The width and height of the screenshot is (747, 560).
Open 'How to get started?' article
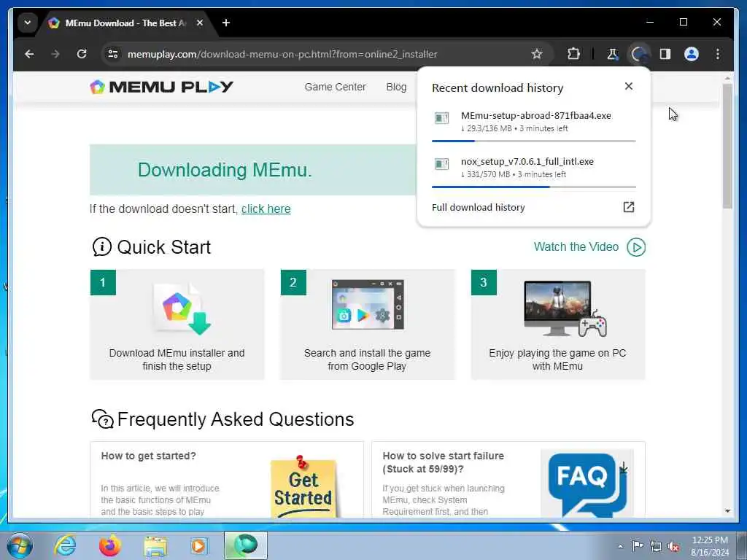[x=148, y=456]
